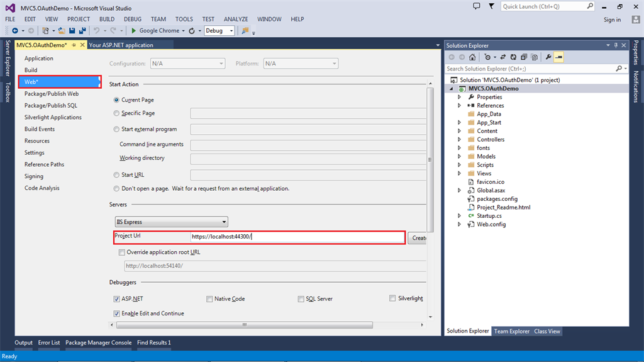Expand the Controllers folder in Solution Explorer
This screenshot has width=644, height=362.
tap(460, 140)
